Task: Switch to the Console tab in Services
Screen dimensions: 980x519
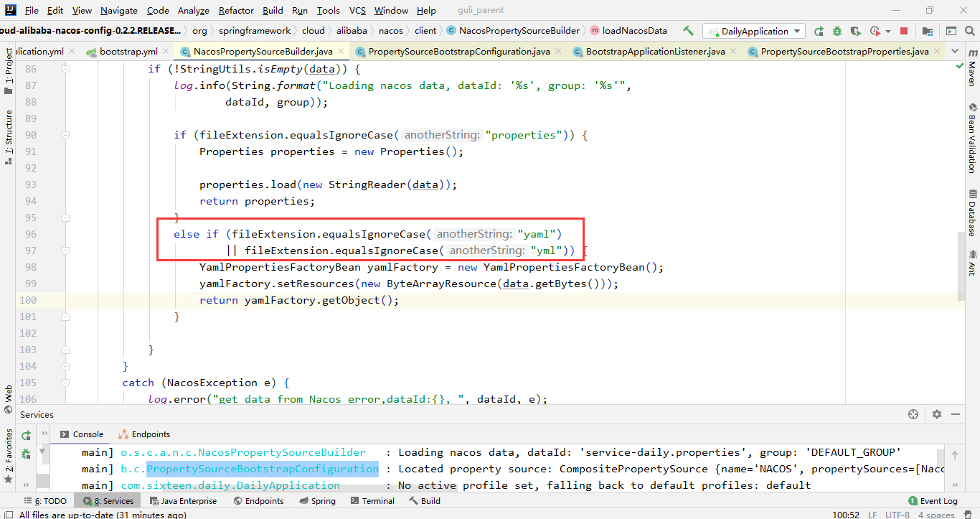Action: tap(82, 434)
